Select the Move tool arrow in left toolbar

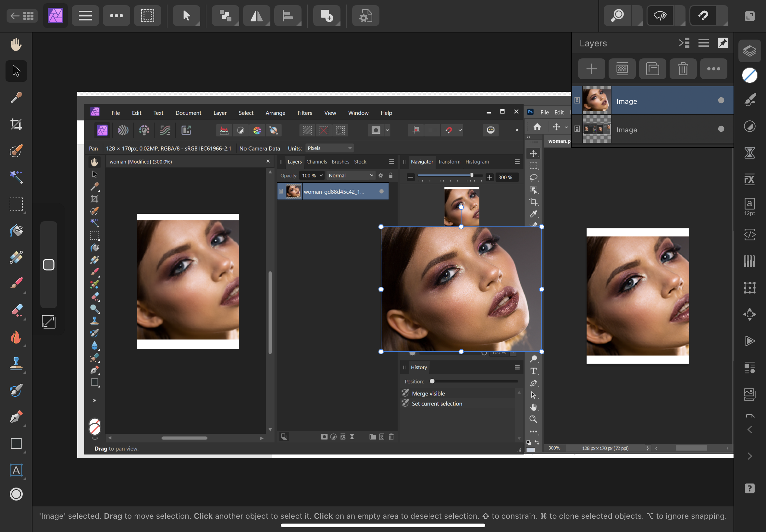pyautogui.click(x=16, y=71)
